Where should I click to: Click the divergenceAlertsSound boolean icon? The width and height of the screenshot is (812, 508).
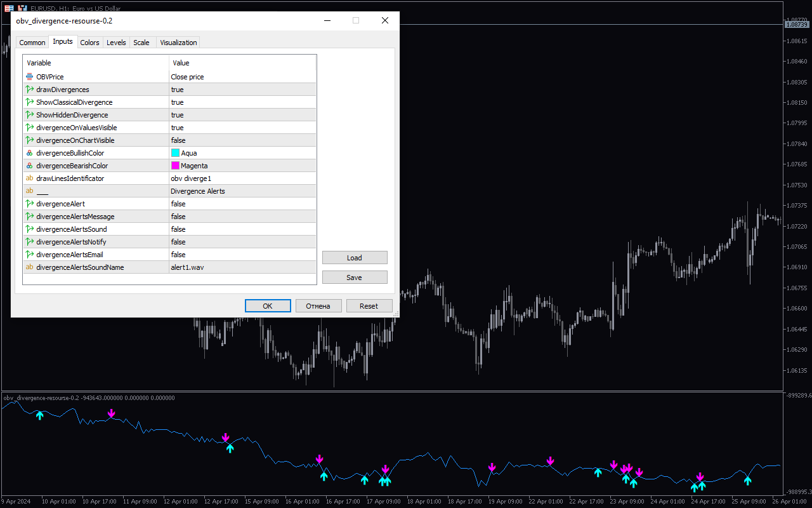pyautogui.click(x=29, y=229)
